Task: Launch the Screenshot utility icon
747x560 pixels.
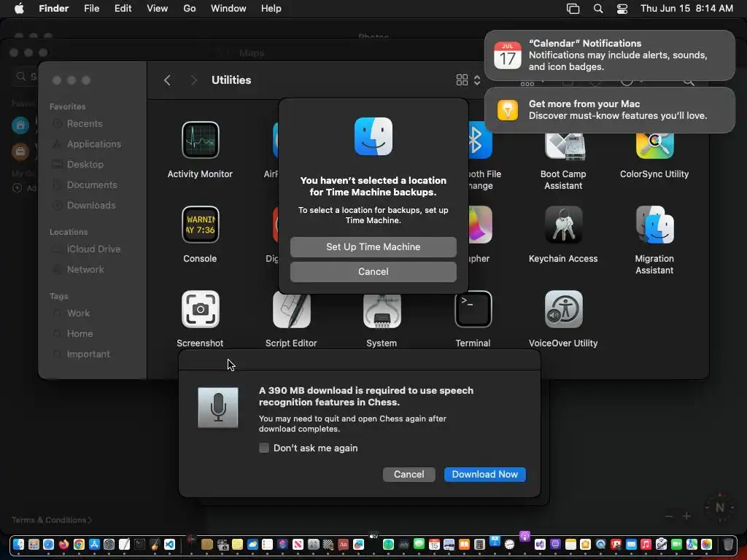Action: (200, 309)
